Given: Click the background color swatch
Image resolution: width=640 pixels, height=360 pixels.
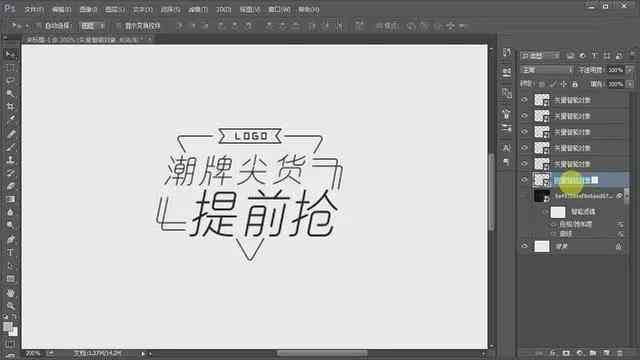Looking at the screenshot, I should [x=13, y=332].
